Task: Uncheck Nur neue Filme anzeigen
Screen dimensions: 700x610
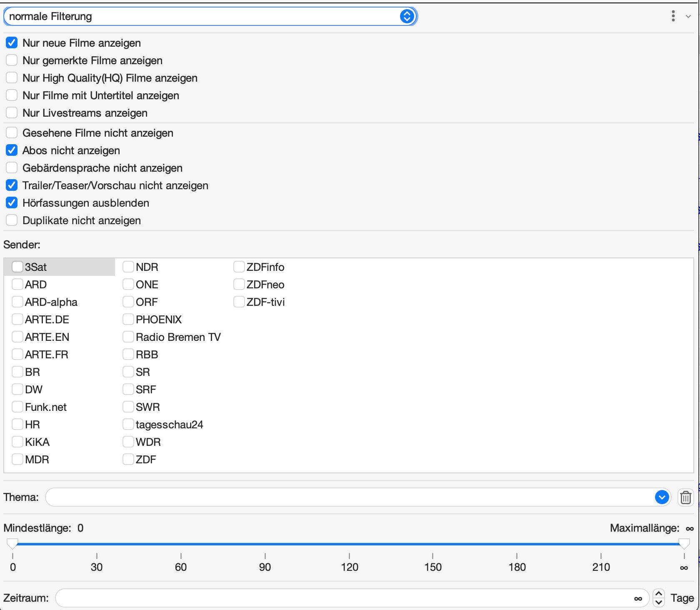Action: point(12,43)
